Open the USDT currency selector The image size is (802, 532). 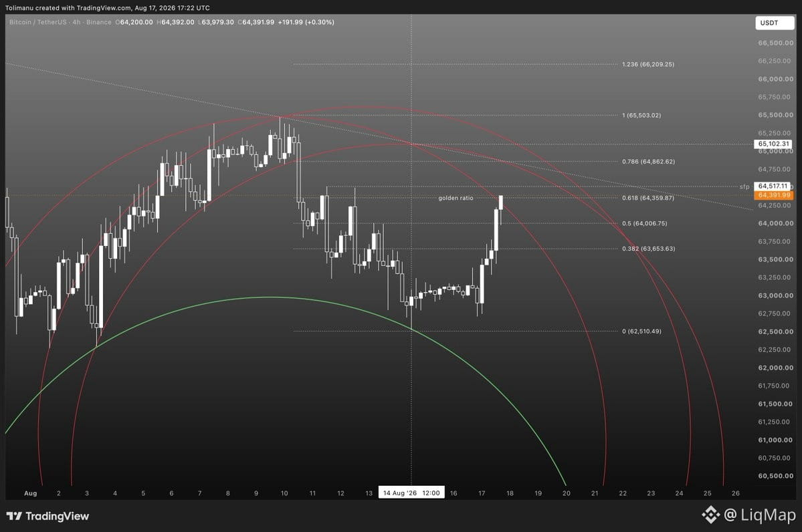(775, 23)
